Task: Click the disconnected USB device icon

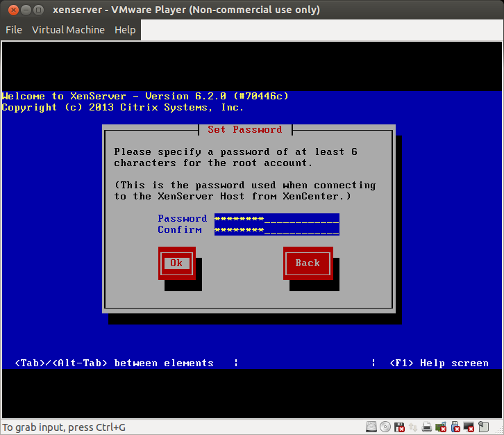Action: click(x=455, y=427)
